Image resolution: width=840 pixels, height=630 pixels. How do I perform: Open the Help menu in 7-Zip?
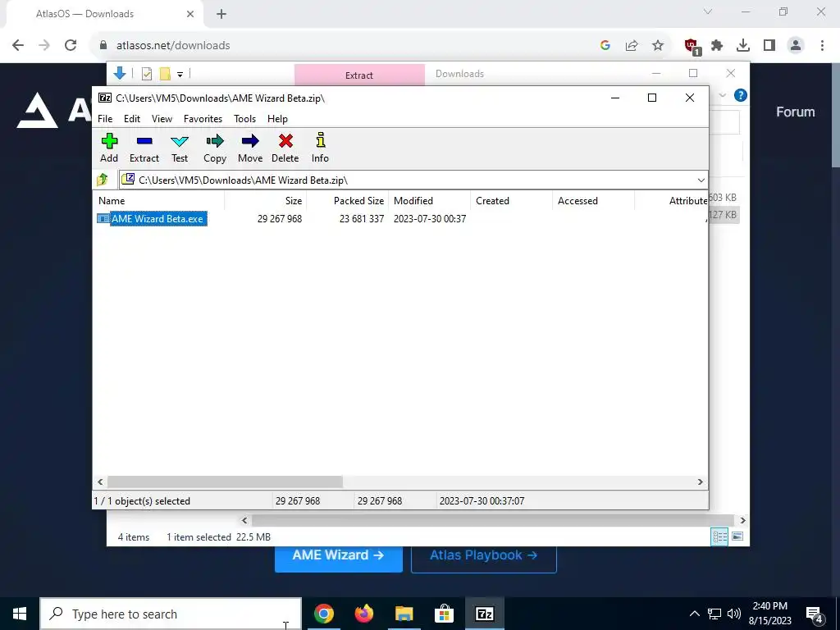pyautogui.click(x=277, y=119)
